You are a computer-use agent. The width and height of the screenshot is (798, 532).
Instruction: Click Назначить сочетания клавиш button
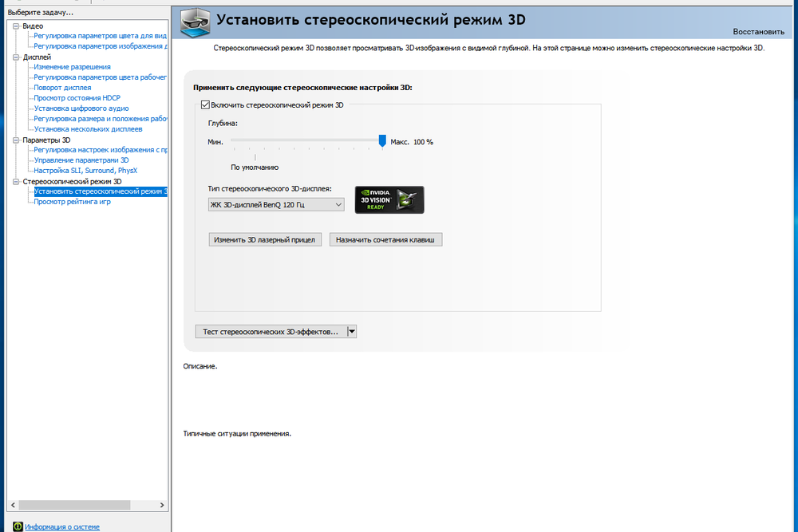pos(385,239)
